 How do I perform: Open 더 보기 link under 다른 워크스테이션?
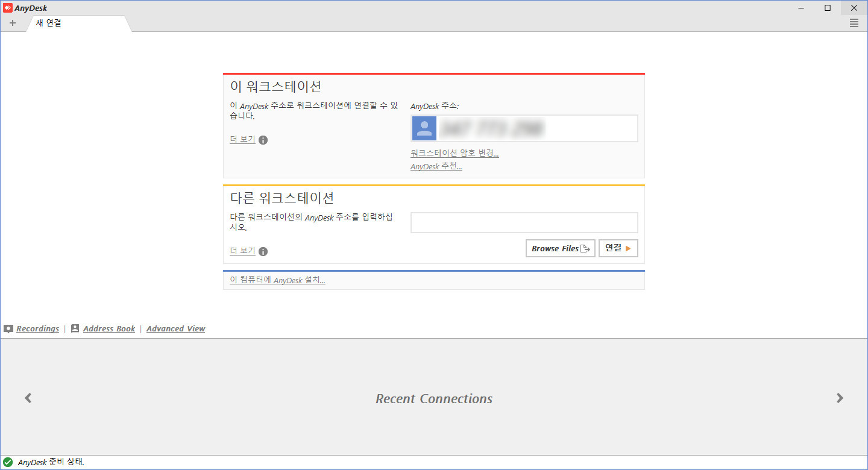(242, 251)
